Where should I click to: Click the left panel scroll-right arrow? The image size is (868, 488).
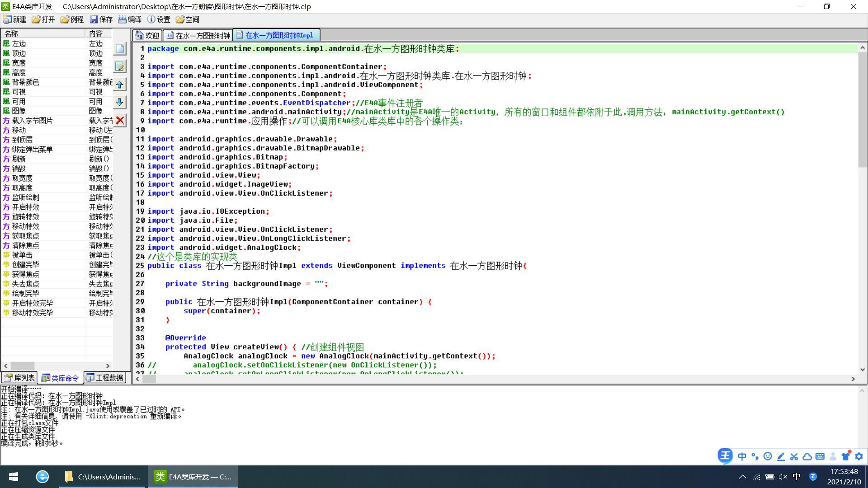108,366
